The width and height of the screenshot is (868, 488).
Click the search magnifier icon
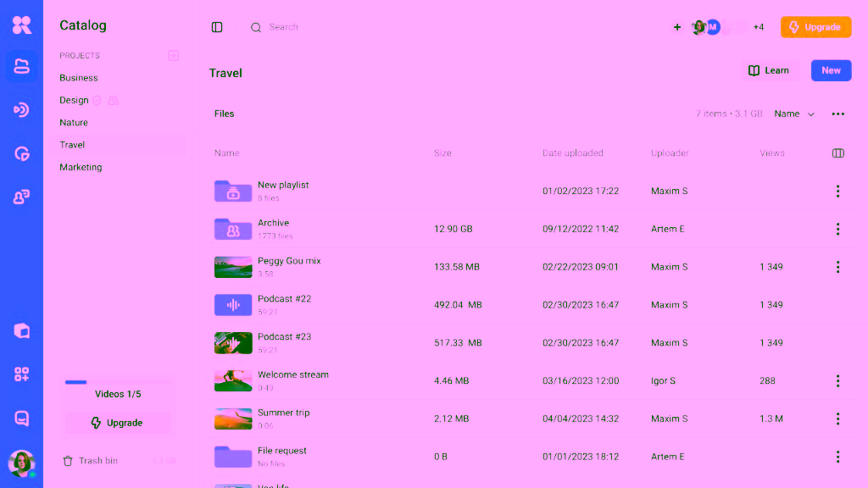click(256, 27)
